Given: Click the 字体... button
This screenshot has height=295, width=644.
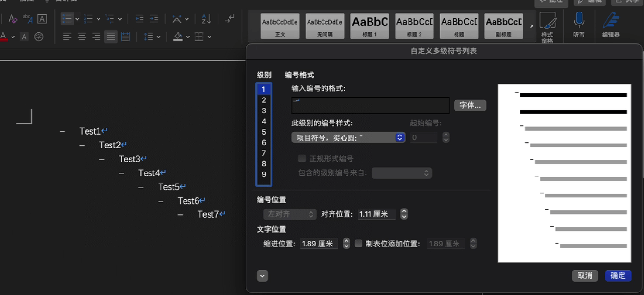Looking at the screenshot, I should (470, 105).
